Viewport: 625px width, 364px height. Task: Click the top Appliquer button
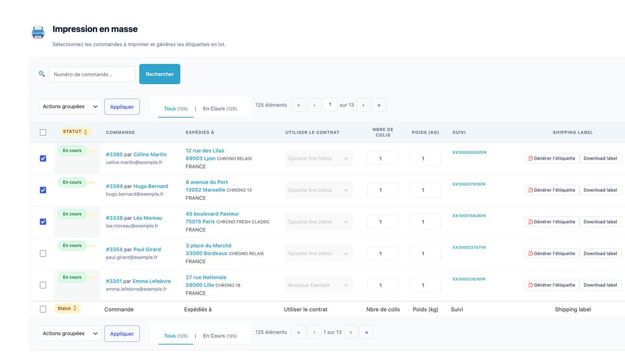[122, 107]
